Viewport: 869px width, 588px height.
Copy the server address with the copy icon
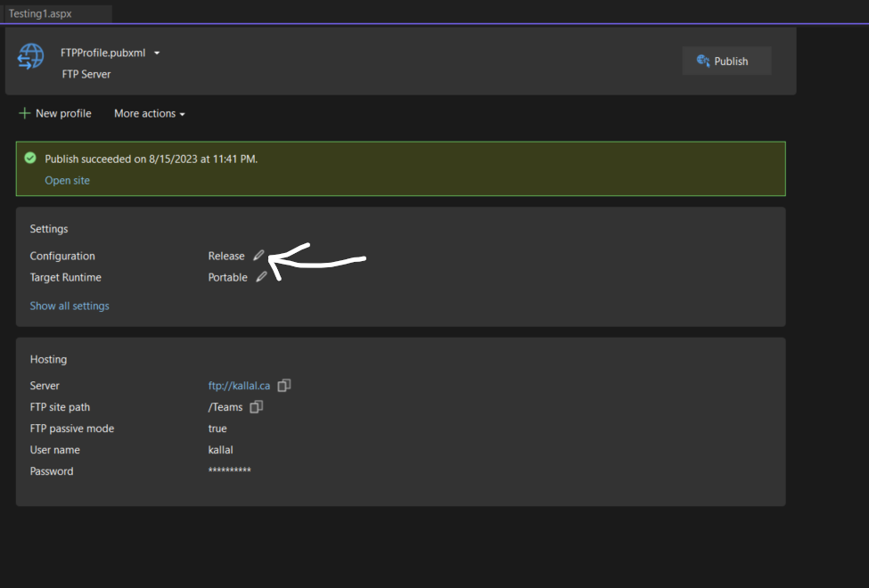[x=283, y=385]
